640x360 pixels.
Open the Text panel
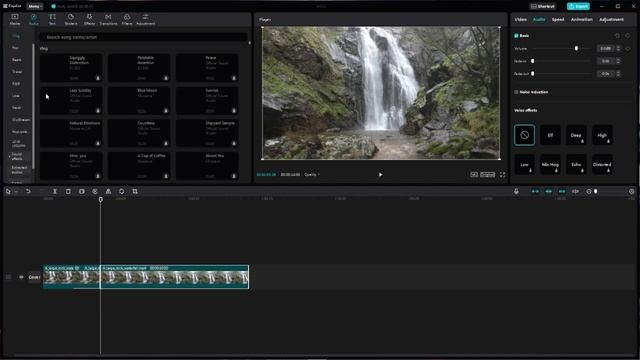52,19
